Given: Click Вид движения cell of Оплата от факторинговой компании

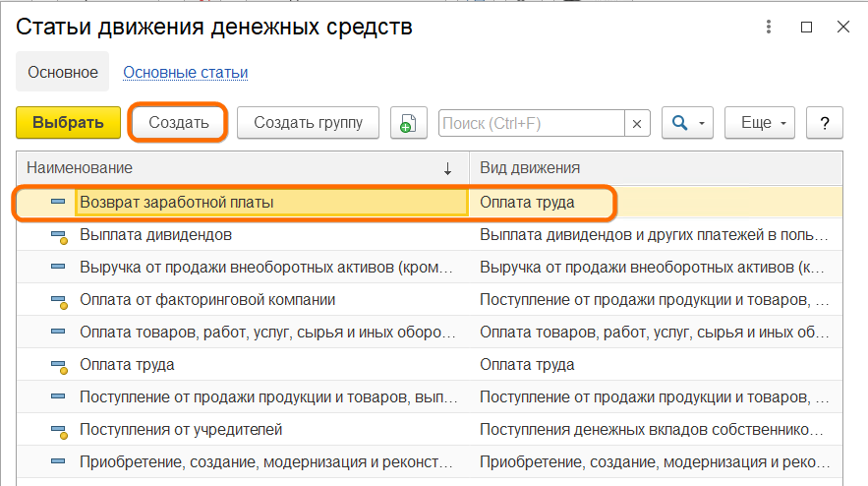Looking at the screenshot, I should (656, 300).
